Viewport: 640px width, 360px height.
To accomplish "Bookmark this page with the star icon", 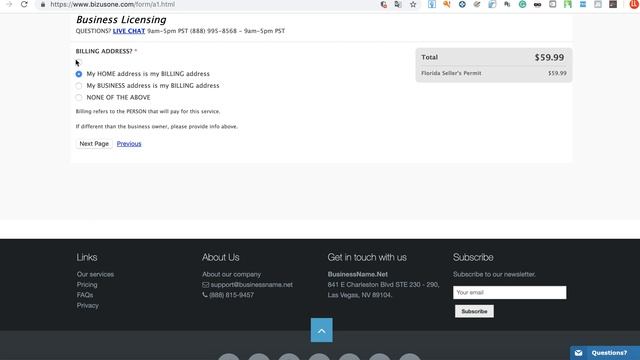I will 413,4.
